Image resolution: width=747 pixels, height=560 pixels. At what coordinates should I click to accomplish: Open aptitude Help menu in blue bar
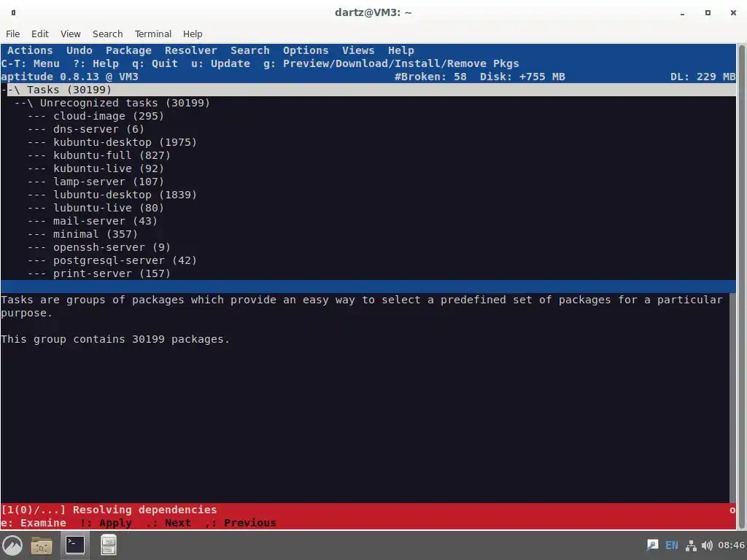tap(401, 50)
